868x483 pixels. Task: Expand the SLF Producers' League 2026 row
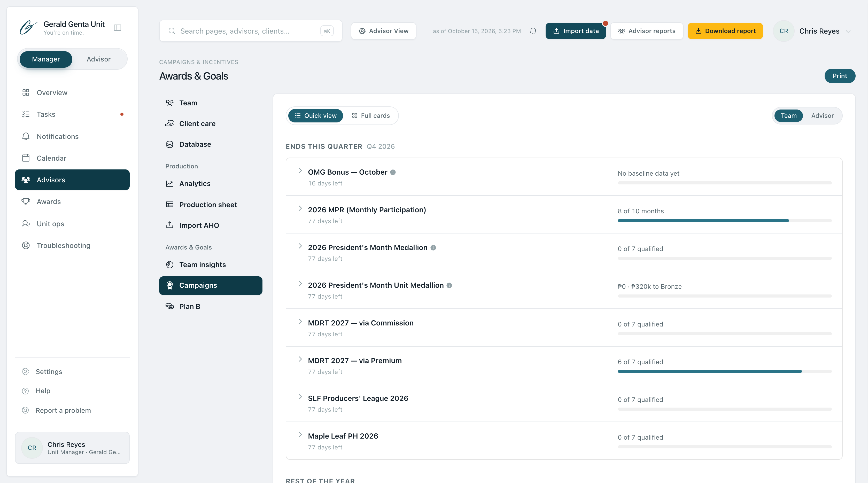[x=300, y=397]
